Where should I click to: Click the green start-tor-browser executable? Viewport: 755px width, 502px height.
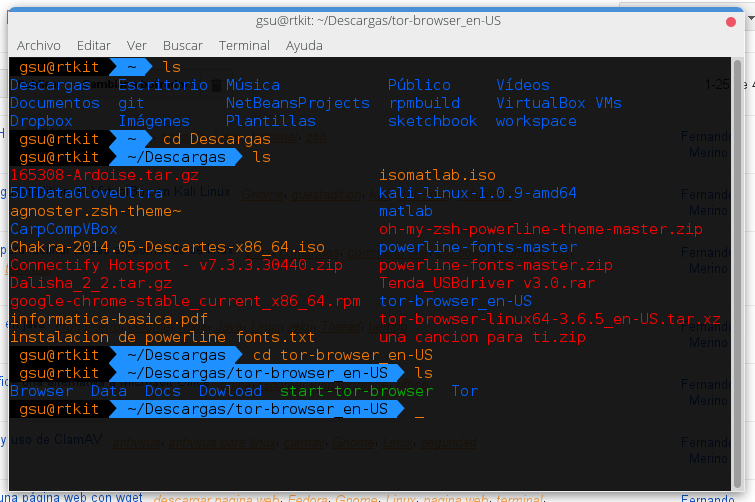[x=356, y=391]
